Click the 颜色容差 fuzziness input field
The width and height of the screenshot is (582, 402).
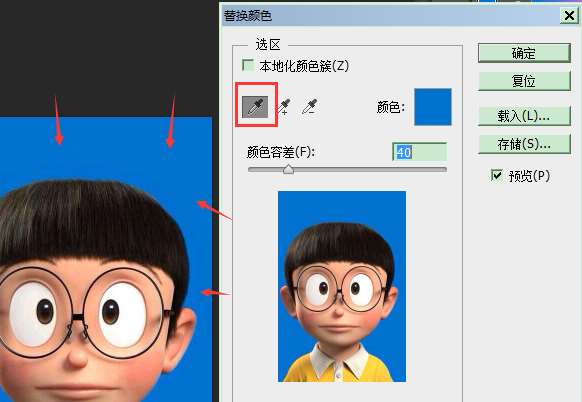click(x=419, y=152)
